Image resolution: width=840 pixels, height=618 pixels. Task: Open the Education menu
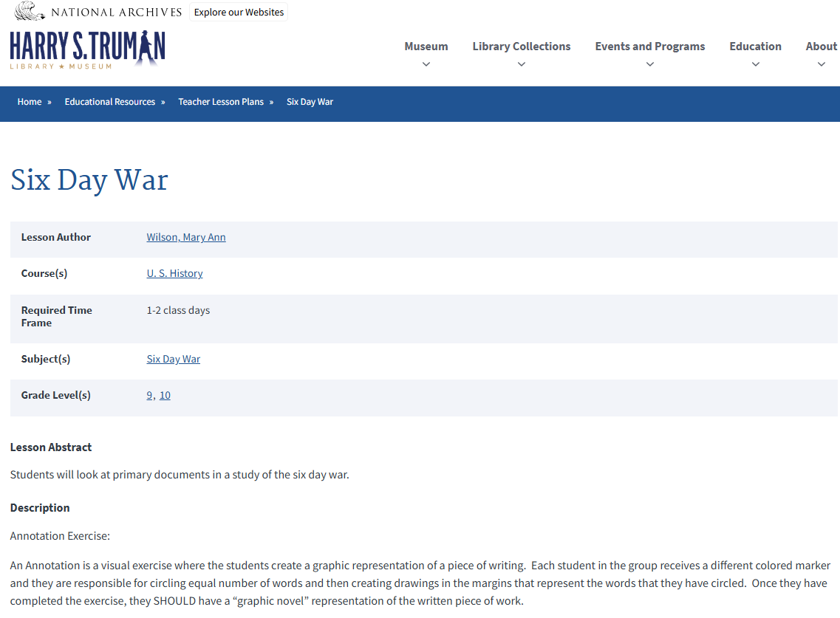pyautogui.click(x=755, y=46)
